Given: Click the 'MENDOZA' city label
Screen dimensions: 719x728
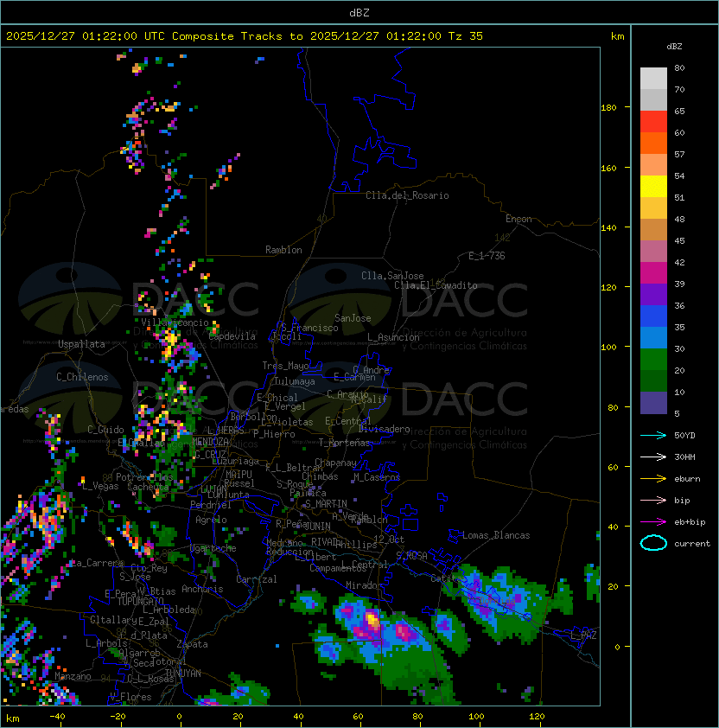Looking at the screenshot, I should coord(210,442).
